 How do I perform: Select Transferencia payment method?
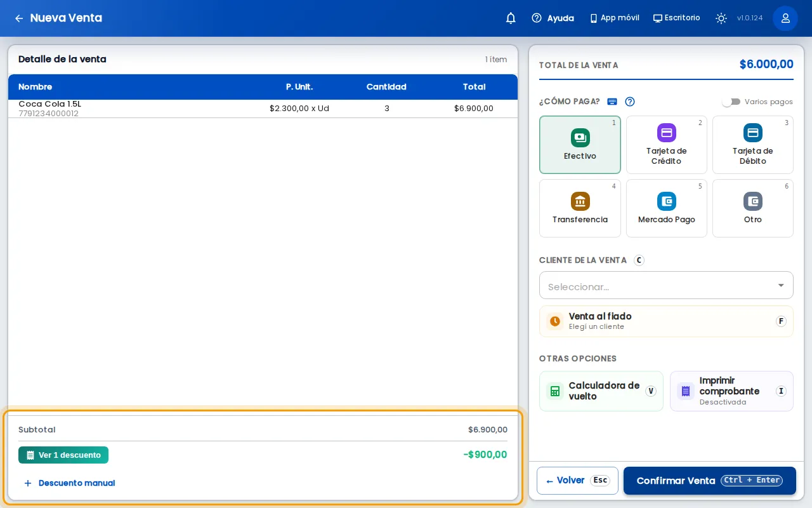pyautogui.click(x=580, y=208)
